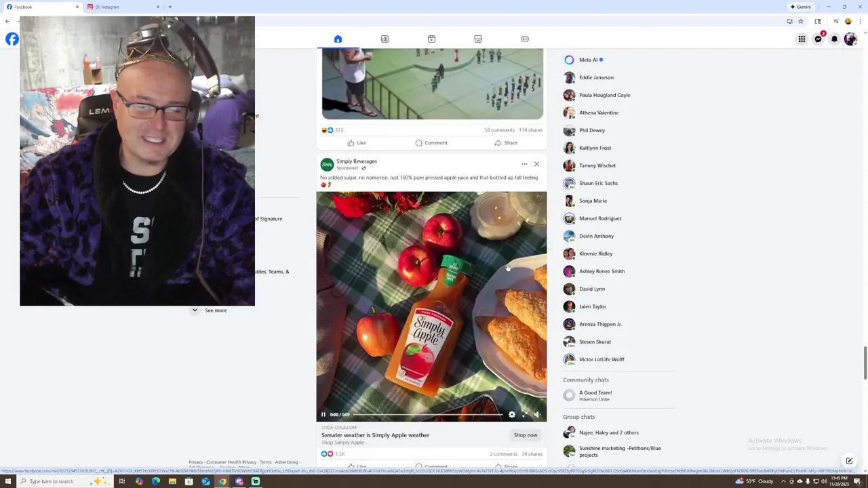Image resolution: width=868 pixels, height=488 pixels.
Task: Switch to the Instagram tab
Action: [x=122, y=7]
